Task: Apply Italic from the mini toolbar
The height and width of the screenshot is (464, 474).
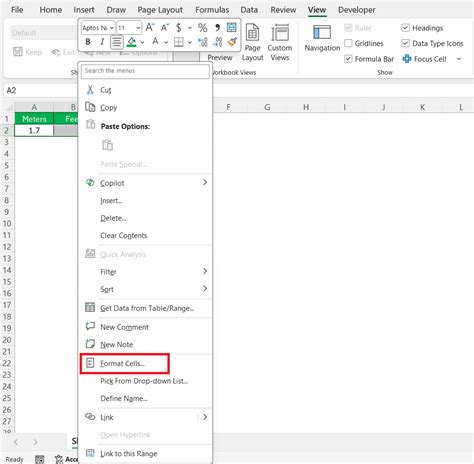Action: (102, 42)
